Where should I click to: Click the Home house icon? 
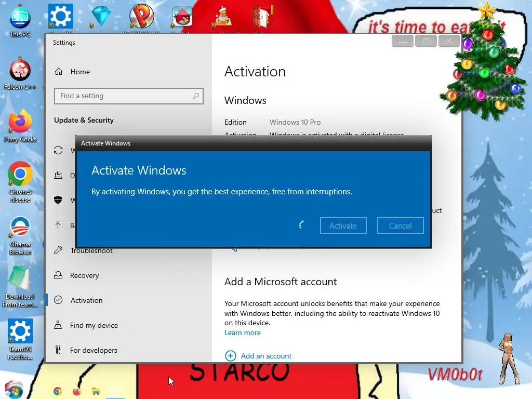coord(59,72)
